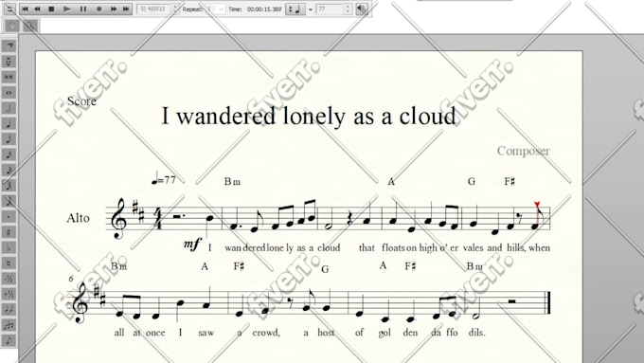Pause playback with the pause button

[83, 9]
